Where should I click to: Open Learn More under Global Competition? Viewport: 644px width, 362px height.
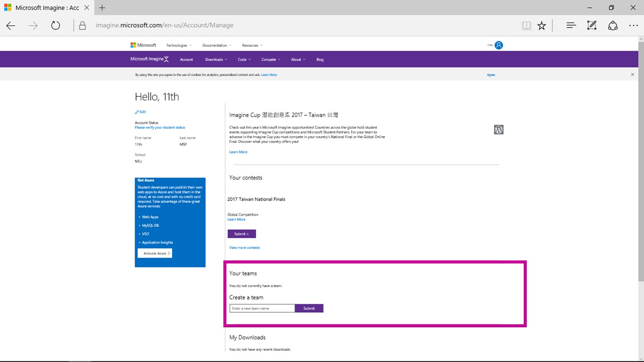(x=236, y=219)
